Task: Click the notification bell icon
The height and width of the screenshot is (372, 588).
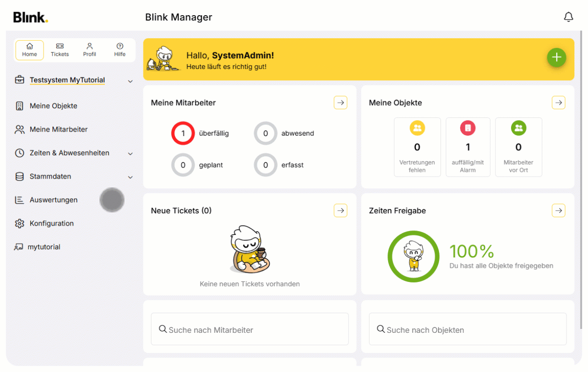Action: 568,17
